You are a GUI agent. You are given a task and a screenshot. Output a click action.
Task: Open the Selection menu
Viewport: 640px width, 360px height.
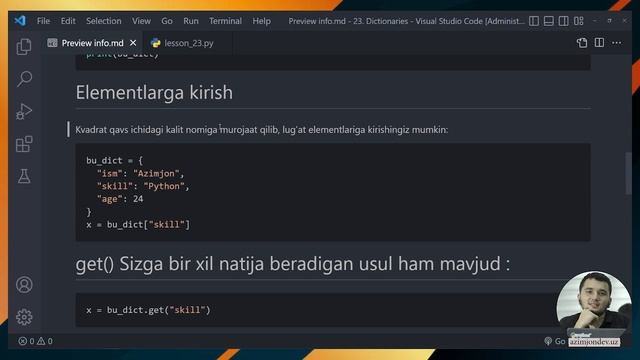pos(104,21)
